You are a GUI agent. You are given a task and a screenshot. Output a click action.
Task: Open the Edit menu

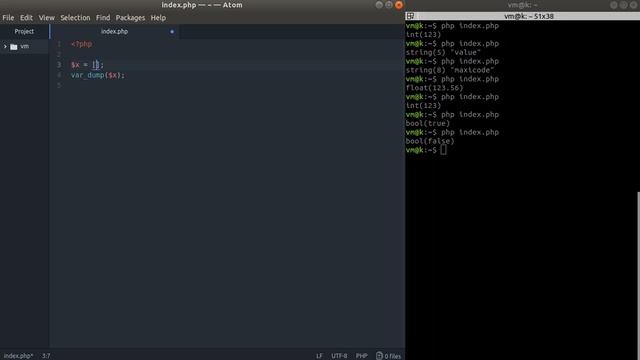tap(26, 18)
